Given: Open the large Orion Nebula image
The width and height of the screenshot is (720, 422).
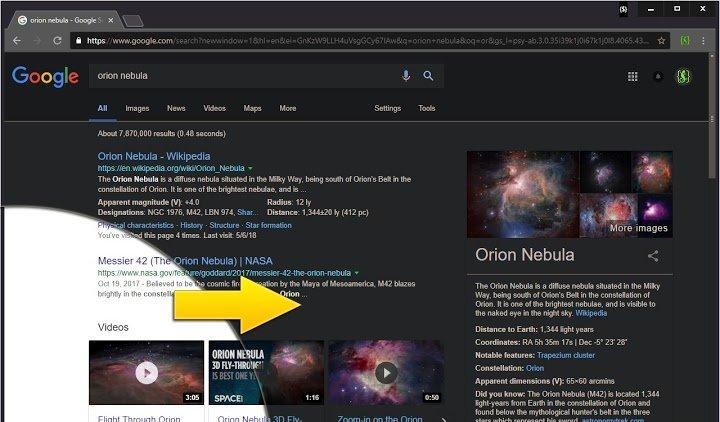Looking at the screenshot, I should (x=523, y=194).
